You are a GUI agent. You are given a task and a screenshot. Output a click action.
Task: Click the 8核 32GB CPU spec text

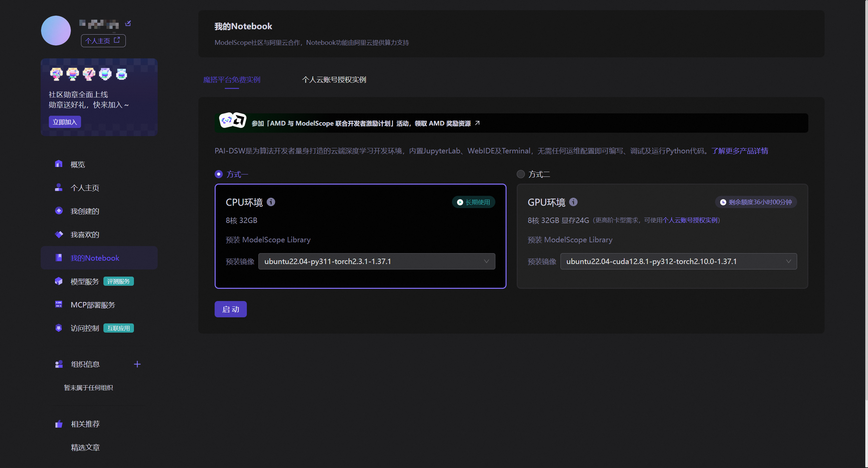[241, 220]
